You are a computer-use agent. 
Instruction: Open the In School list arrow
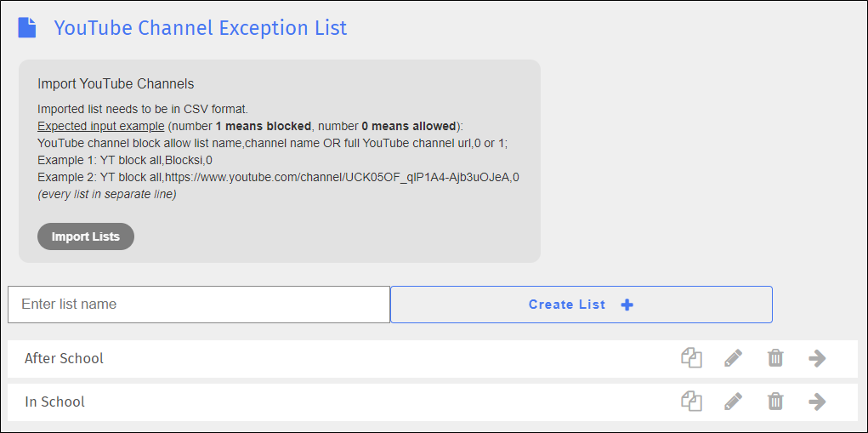tap(817, 401)
